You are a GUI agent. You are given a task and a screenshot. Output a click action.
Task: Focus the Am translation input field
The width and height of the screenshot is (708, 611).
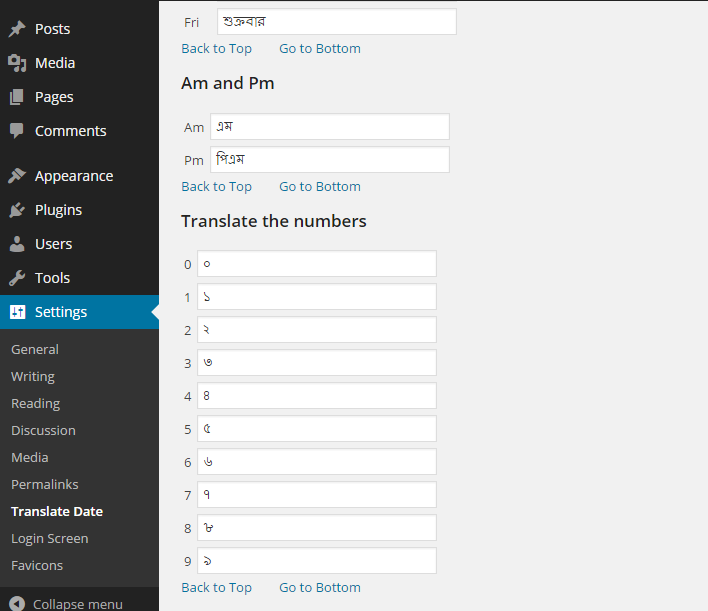coord(329,127)
